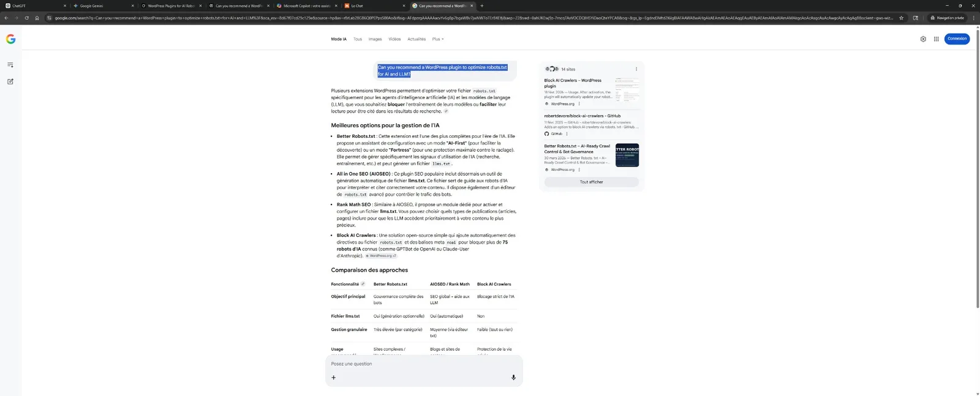Screen dimensions: 980x396
Task: Click the 'Comparaison des approches' heading
Action: point(369,270)
